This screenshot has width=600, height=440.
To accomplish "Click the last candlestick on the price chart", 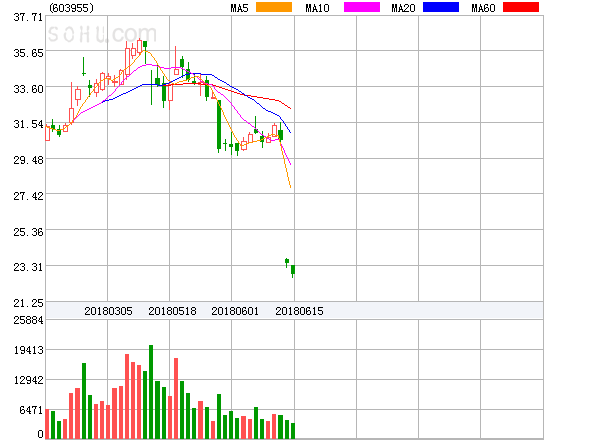I will [x=293, y=271].
